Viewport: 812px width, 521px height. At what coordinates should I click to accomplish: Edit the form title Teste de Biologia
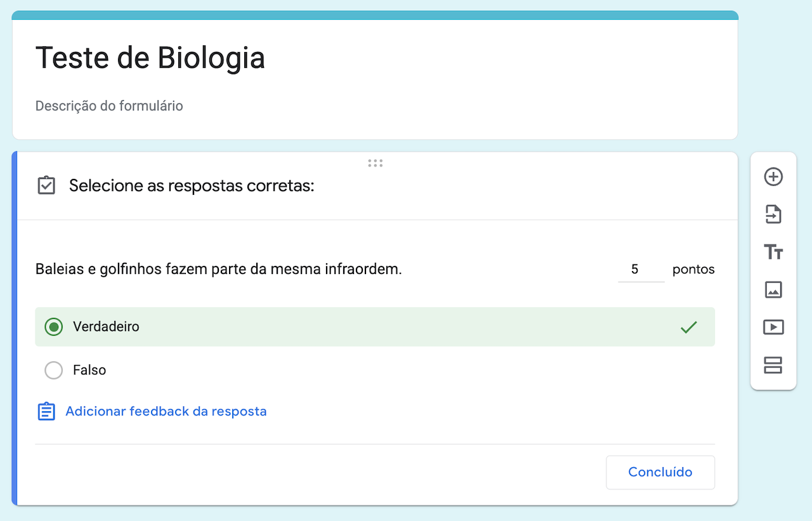[x=150, y=58]
